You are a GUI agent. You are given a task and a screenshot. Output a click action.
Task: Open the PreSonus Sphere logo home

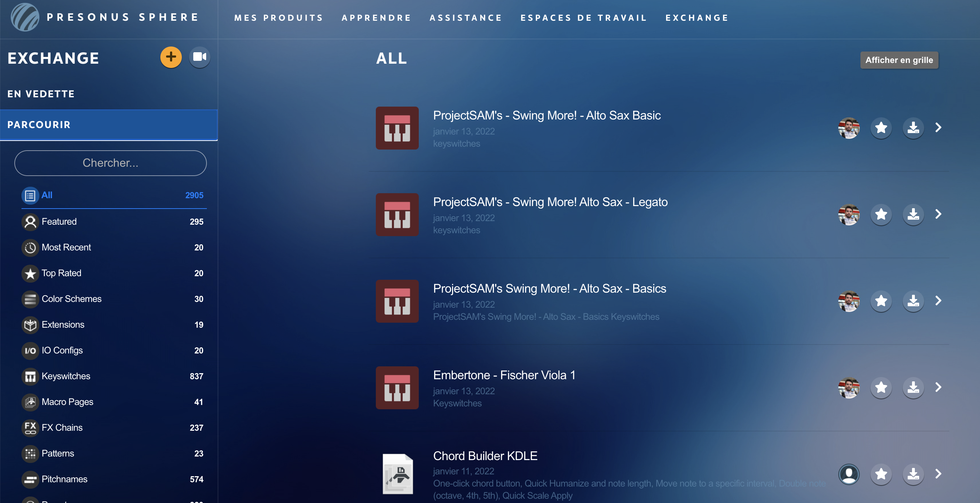25,18
